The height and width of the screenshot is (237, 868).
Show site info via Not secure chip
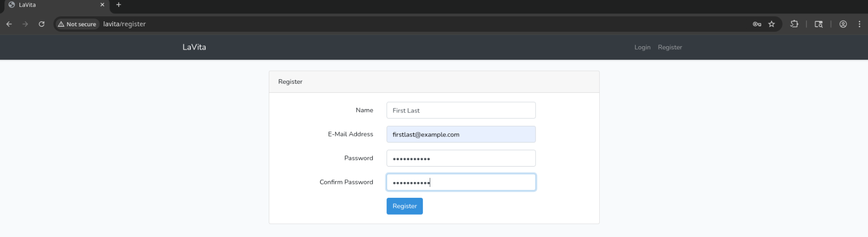(77, 24)
